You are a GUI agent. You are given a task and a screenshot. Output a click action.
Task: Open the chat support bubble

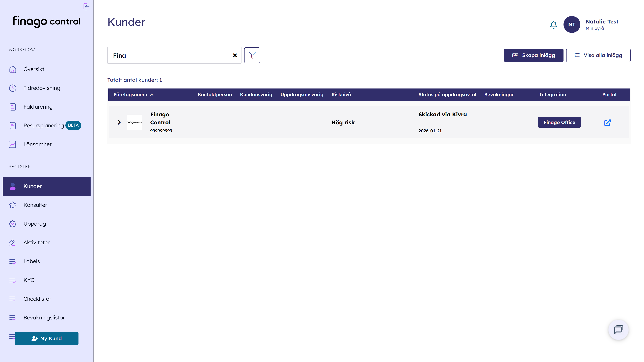(x=618, y=329)
